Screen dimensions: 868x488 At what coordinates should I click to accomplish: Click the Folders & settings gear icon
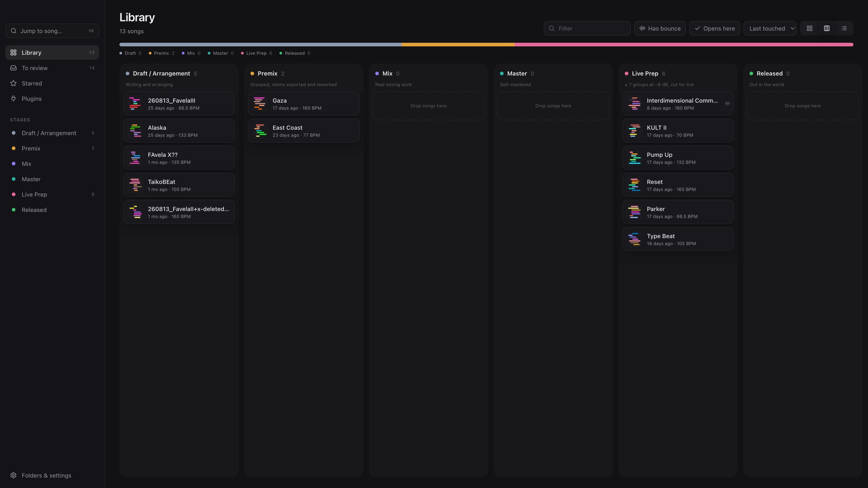click(13, 475)
